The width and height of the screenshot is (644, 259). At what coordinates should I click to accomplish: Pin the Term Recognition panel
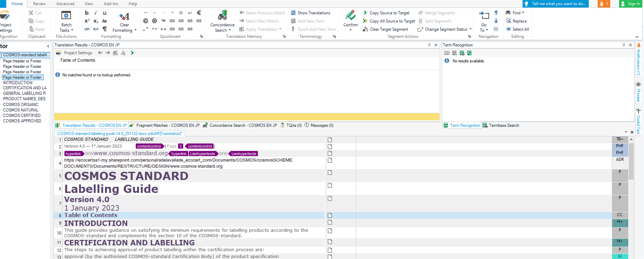pos(624,45)
